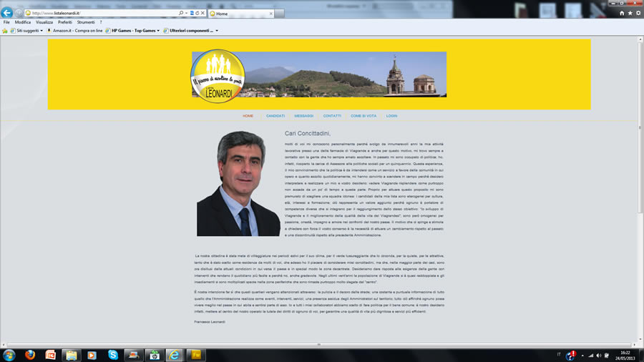Open the file explorer taskbar icon
The width and height of the screenshot is (644, 362).
[72, 355]
